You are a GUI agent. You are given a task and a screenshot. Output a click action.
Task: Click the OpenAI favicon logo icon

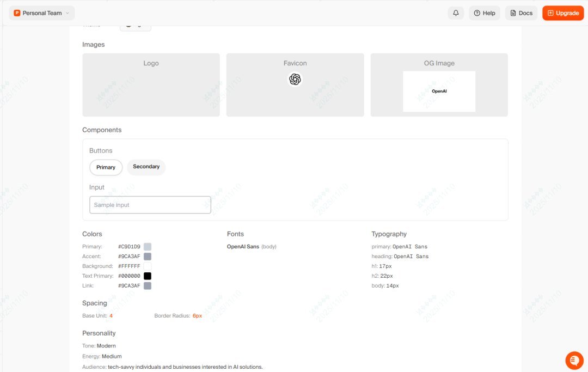coord(295,79)
